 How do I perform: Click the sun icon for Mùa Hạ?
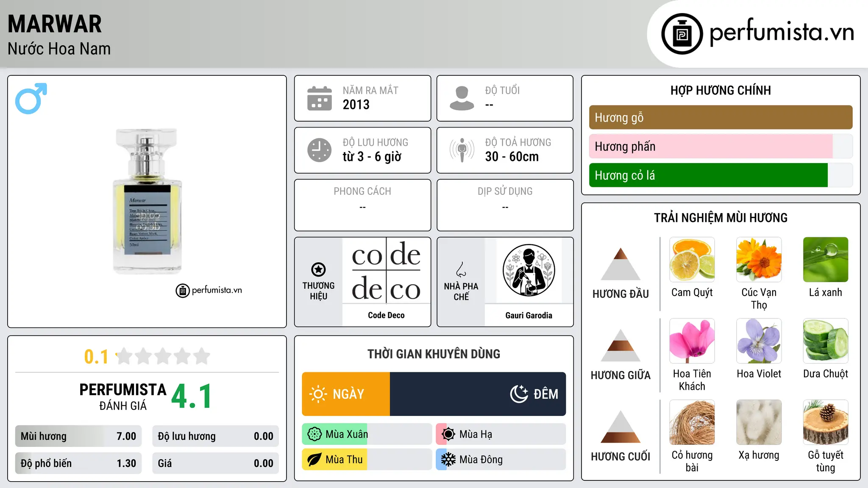(448, 434)
